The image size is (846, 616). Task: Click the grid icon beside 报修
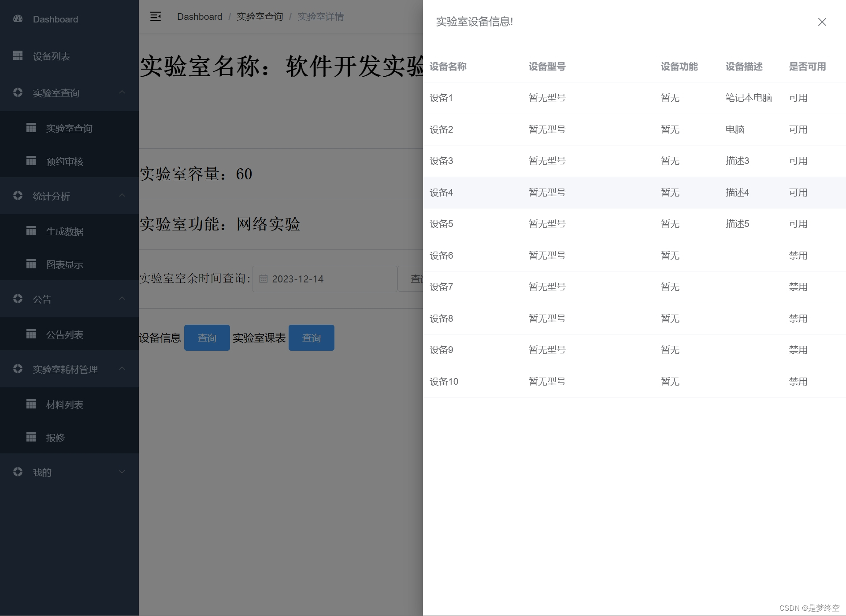coord(31,437)
